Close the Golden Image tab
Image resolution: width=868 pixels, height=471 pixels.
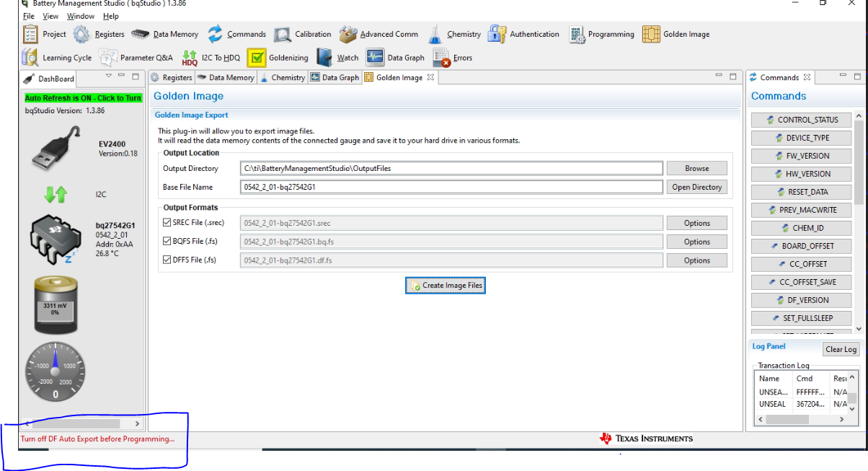coord(430,77)
